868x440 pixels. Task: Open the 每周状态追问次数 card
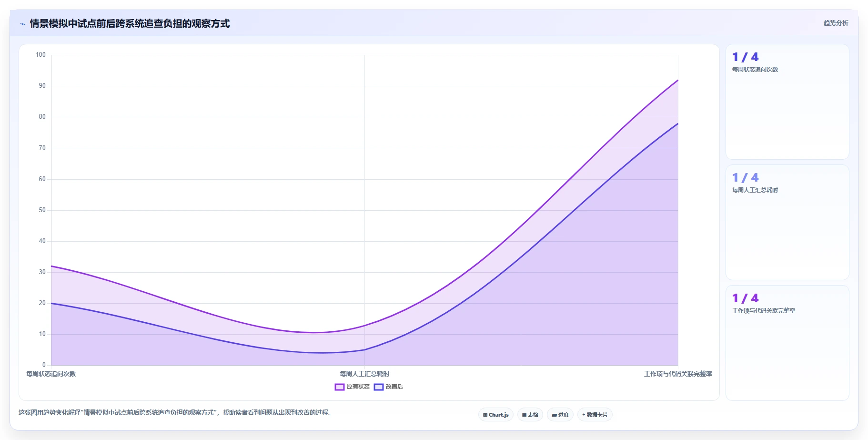click(x=787, y=102)
